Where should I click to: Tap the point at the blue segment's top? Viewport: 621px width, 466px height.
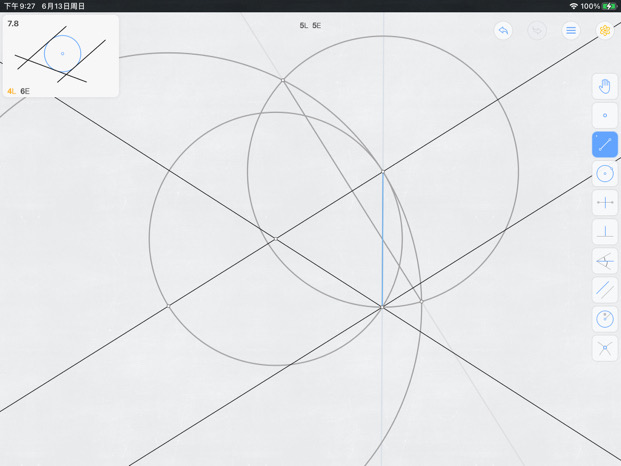(x=383, y=171)
